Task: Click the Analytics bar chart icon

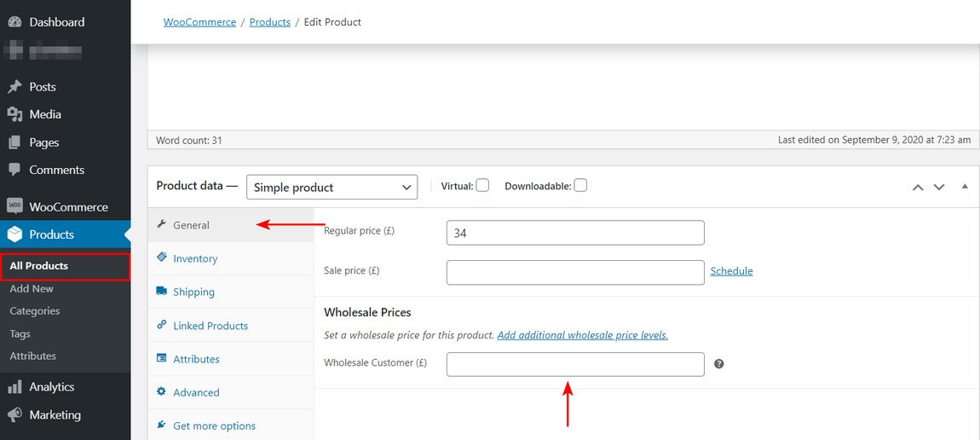Action: coord(15,387)
